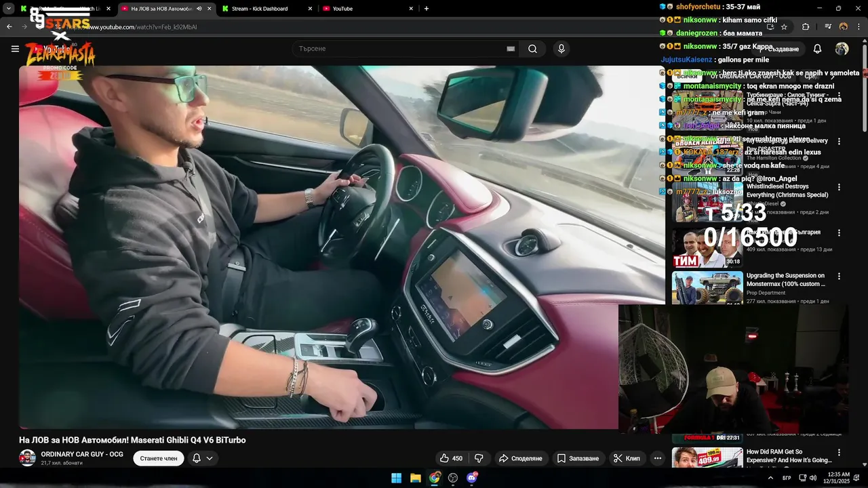
Task: Click the ORDINARY CAR GUY channel avatar
Action: pyautogui.click(x=28, y=458)
